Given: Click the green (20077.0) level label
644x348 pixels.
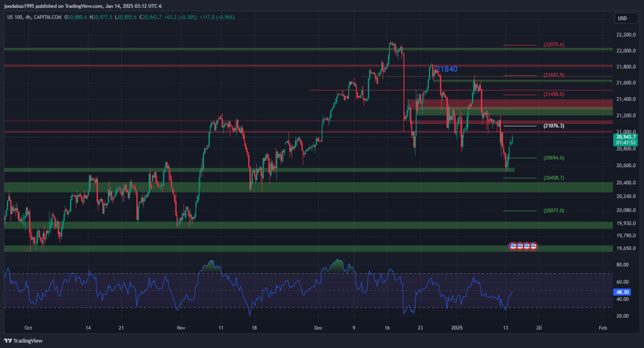Looking at the screenshot, I should pos(553,211).
